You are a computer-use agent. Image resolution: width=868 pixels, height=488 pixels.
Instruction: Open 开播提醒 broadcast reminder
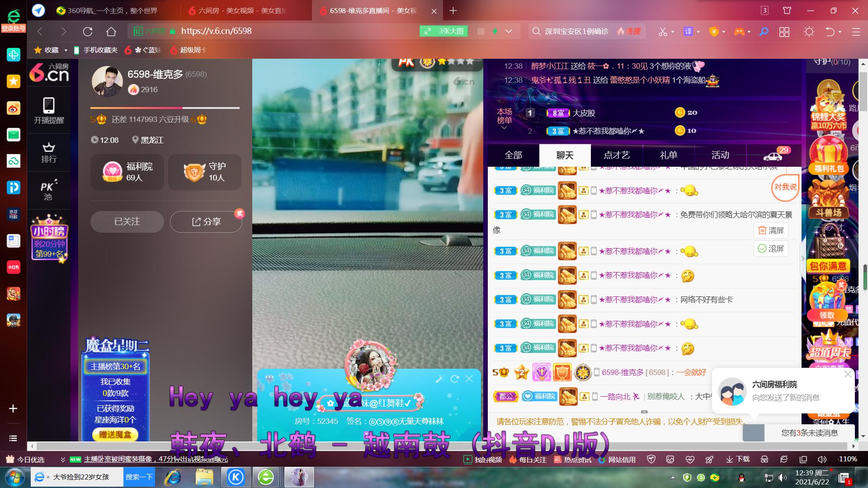(x=49, y=110)
